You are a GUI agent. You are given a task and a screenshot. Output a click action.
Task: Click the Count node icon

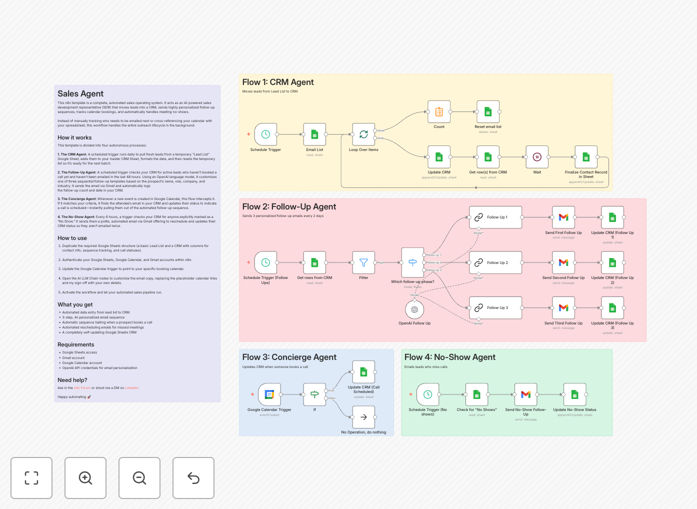[439, 112]
